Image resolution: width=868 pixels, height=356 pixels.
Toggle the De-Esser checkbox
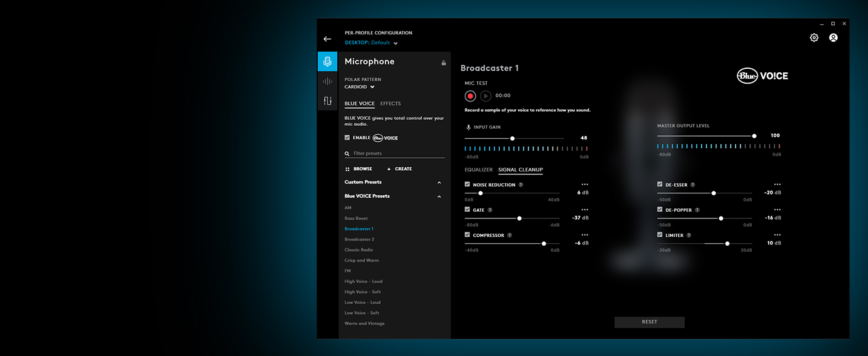660,185
